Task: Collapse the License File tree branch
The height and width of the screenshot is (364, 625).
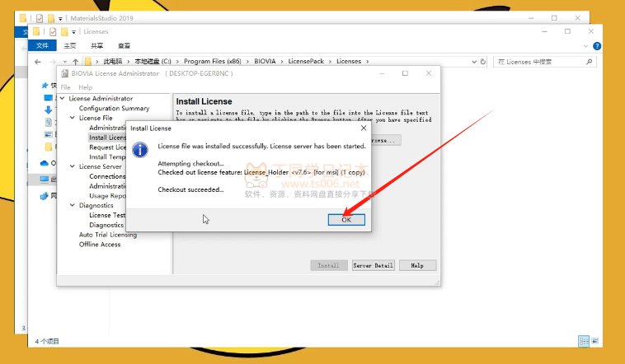Action: click(72, 118)
